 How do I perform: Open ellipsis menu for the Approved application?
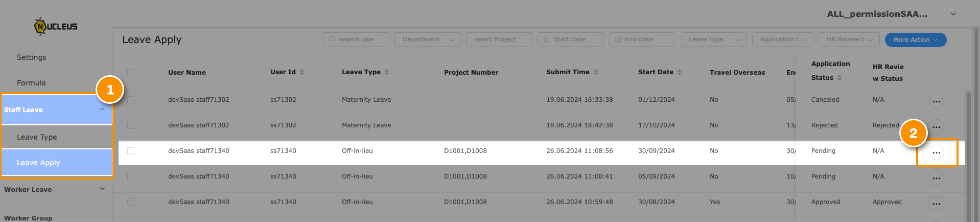pos(936,204)
